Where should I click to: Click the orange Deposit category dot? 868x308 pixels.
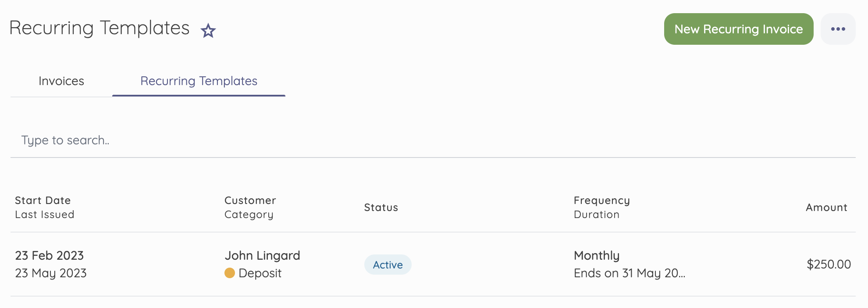pos(230,273)
